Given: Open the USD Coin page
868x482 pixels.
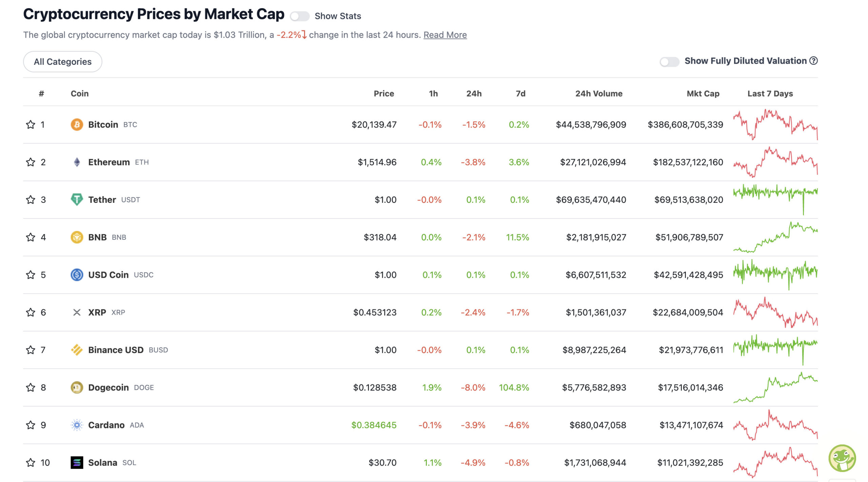Looking at the screenshot, I should (108, 275).
